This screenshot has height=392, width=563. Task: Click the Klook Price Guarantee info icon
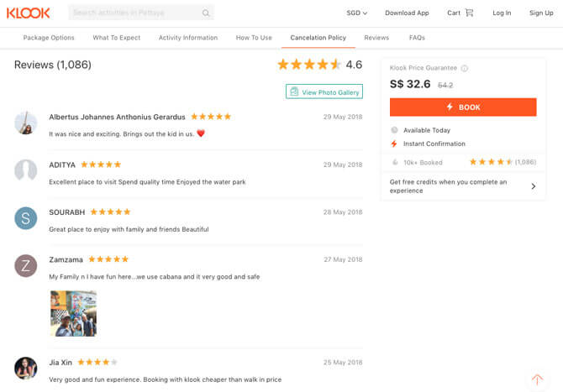pyautogui.click(x=465, y=68)
